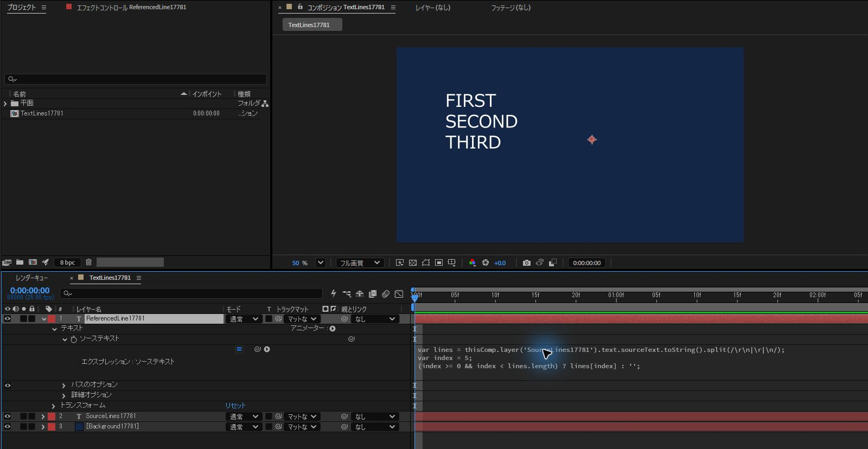Image resolution: width=868 pixels, height=449 pixels.
Task: Expand the トランスフォーム property group
Action: click(x=53, y=406)
